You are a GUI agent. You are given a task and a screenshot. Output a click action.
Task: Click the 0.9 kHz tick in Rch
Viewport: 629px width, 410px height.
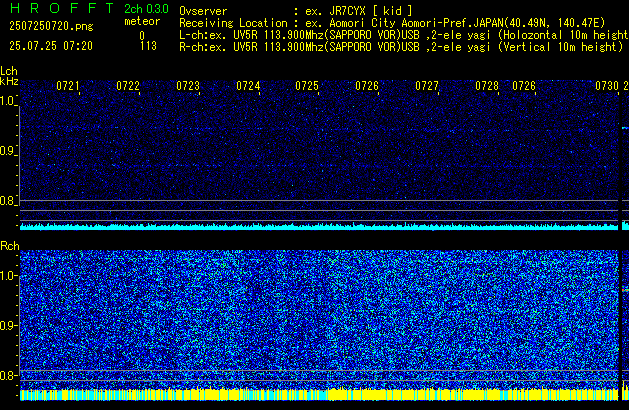(x=8, y=325)
